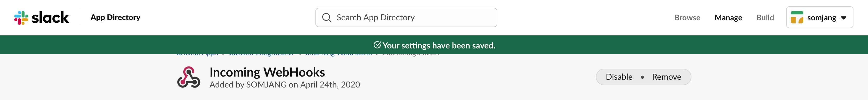Go to the Browse menu item
This screenshot has width=868, height=100.
[x=687, y=17]
